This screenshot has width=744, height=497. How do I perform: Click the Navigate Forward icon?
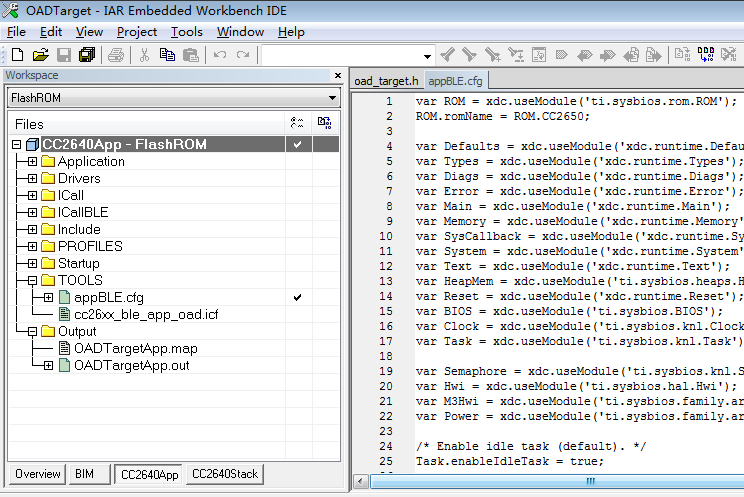point(654,55)
